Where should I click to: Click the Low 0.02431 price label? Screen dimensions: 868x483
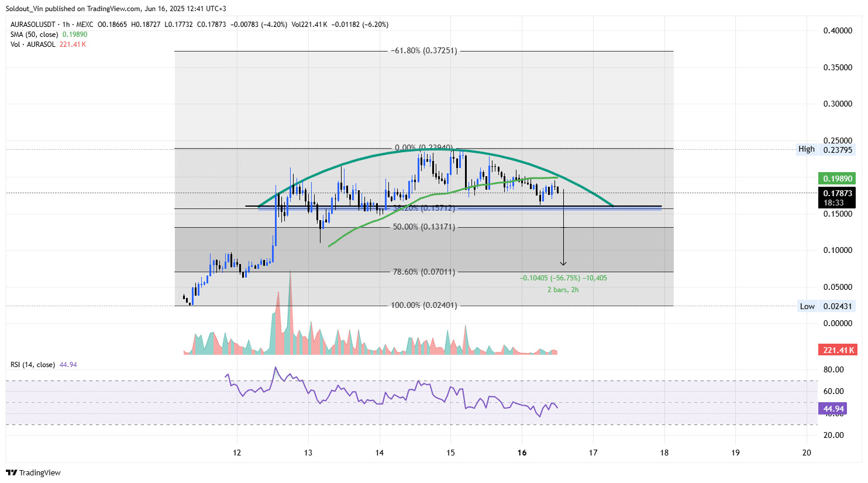825,306
